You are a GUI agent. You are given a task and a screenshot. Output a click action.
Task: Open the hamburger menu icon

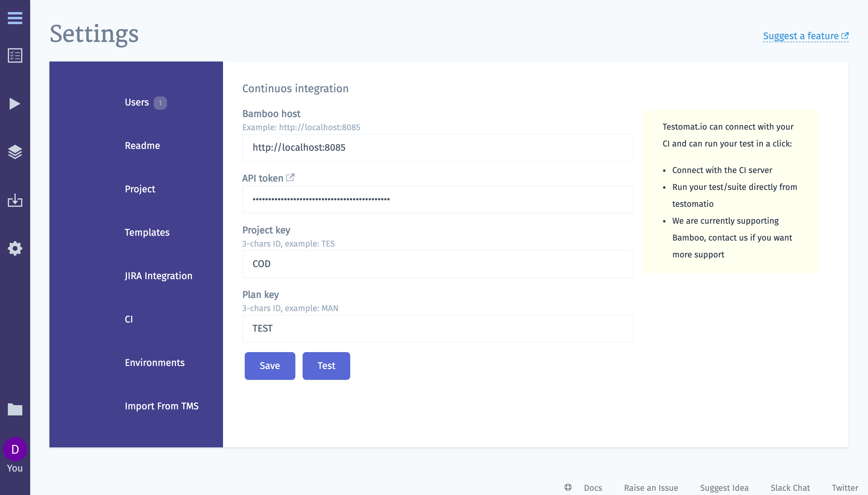[15, 18]
